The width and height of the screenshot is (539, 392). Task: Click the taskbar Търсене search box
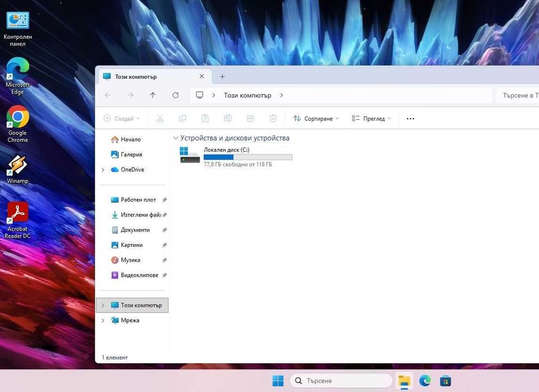click(x=341, y=381)
